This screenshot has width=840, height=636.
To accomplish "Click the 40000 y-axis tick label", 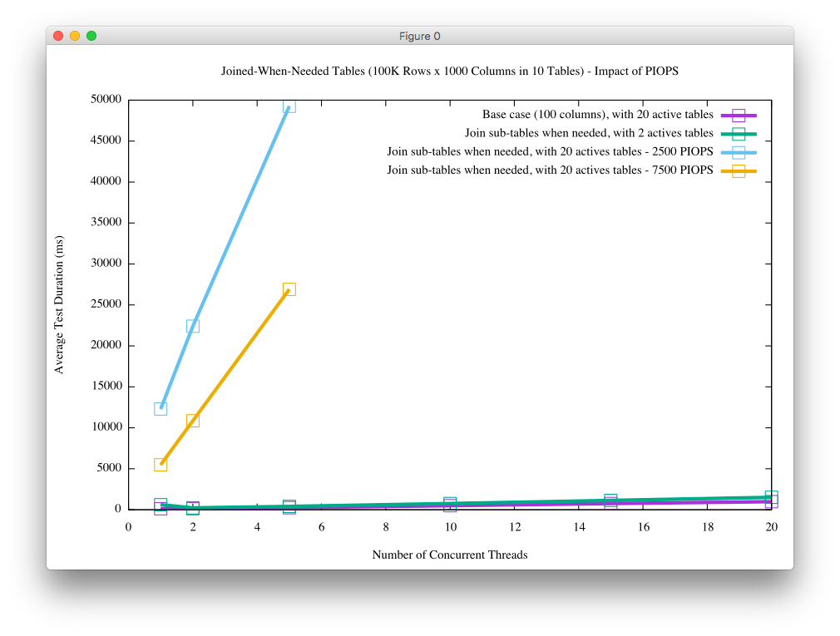I will coord(106,181).
